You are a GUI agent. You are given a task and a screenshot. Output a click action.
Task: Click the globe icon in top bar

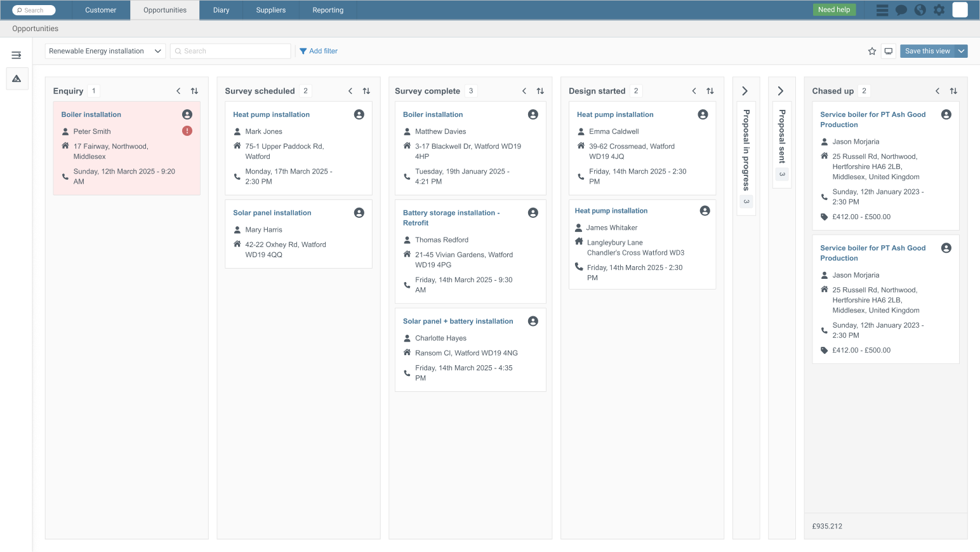point(920,10)
